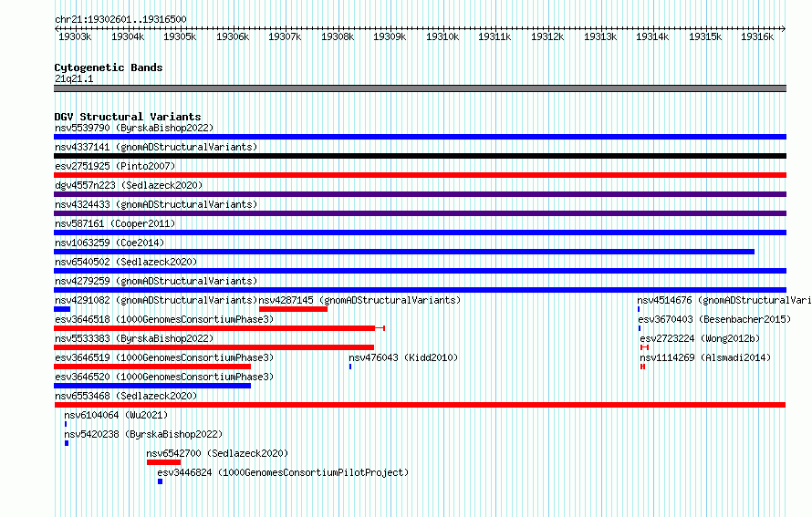
Task: Select the blue bar under nsv5539790
Action: (x=420, y=137)
